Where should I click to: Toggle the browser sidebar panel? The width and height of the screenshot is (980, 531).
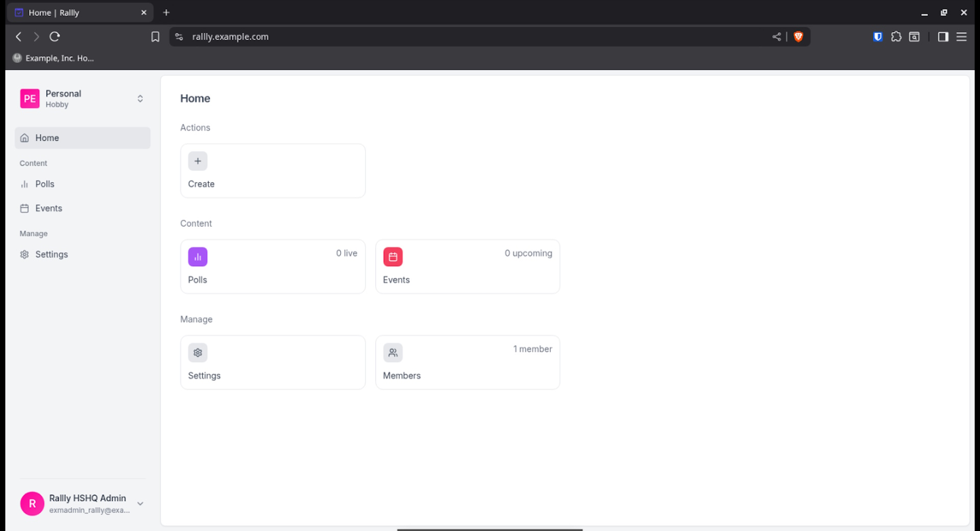[x=943, y=37]
